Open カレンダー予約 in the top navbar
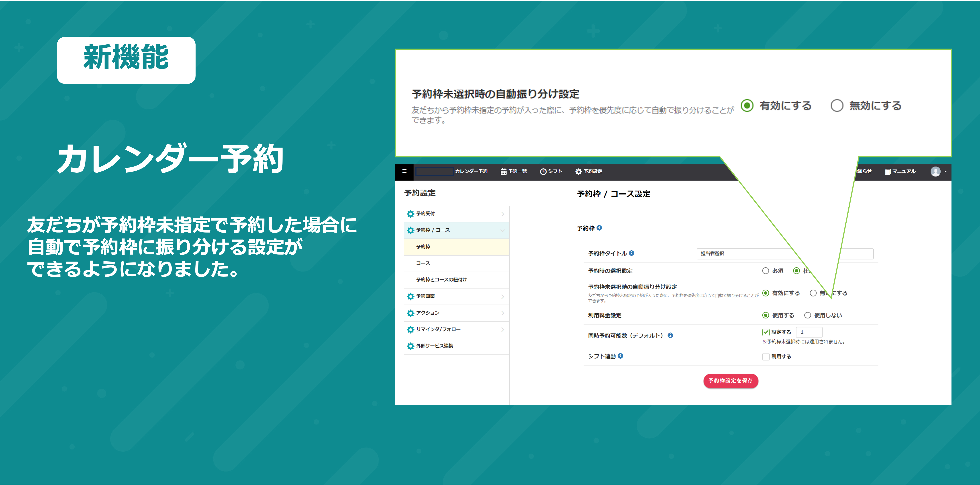The height and width of the screenshot is (485, 980). [x=471, y=171]
